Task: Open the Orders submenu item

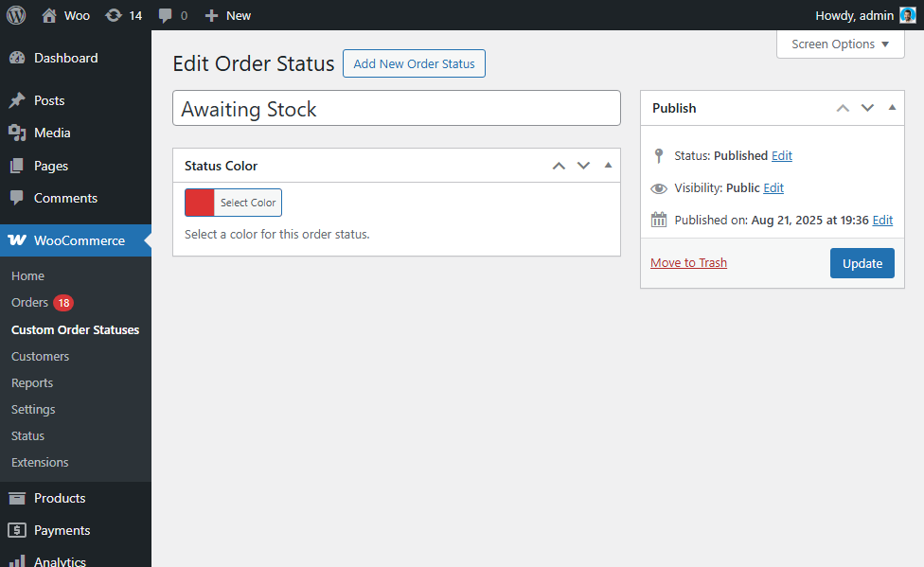Action: click(29, 303)
